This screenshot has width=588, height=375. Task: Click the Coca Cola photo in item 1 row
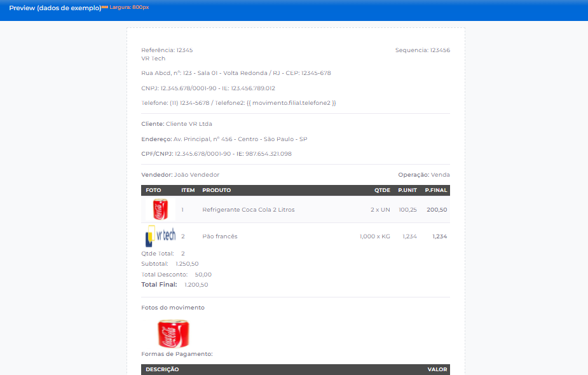click(x=160, y=209)
